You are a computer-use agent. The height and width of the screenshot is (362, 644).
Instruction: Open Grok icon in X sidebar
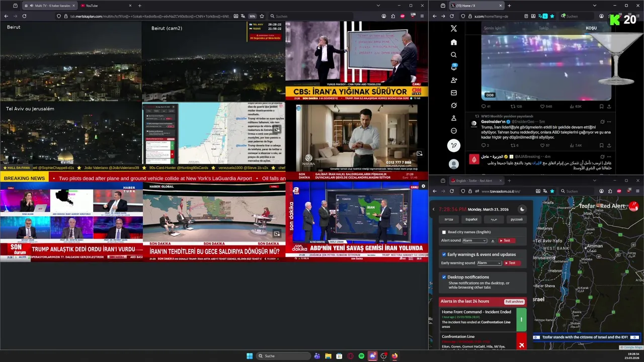pos(453,106)
